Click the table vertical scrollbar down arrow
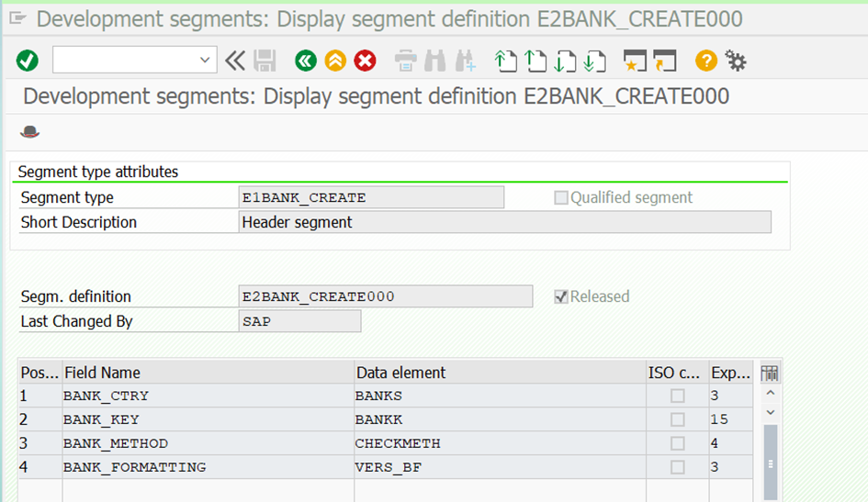This screenshot has height=502, width=868. (771, 414)
